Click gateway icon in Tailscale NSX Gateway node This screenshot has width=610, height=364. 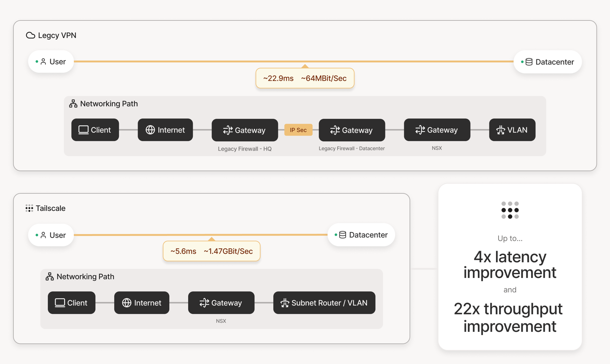pyautogui.click(x=204, y=303)
